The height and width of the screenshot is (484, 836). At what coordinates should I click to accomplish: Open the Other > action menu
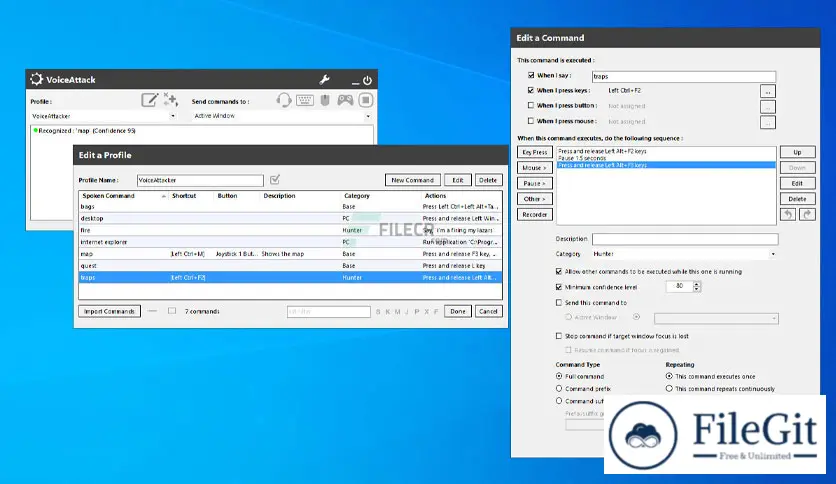point(535,199)
